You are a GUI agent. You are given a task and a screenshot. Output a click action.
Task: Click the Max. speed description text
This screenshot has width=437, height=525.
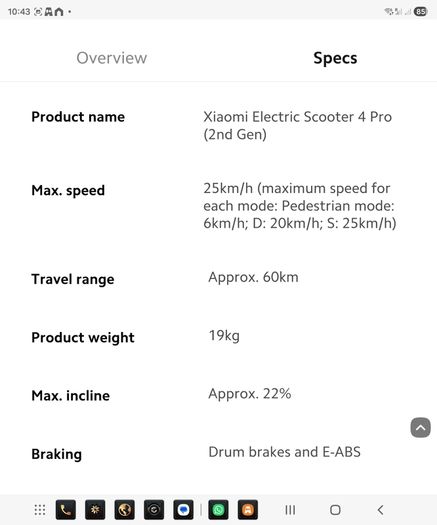tap(300, 206)
